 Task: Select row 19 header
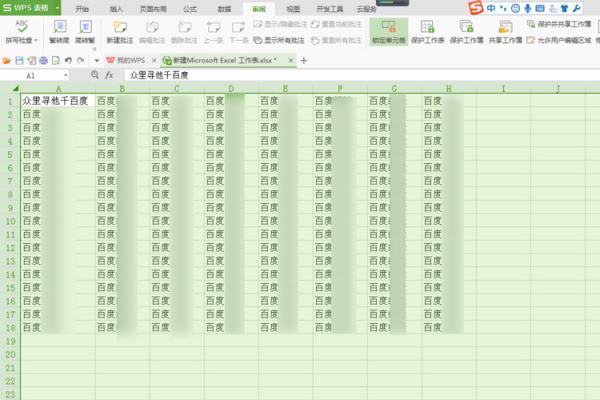pos(10,341)
